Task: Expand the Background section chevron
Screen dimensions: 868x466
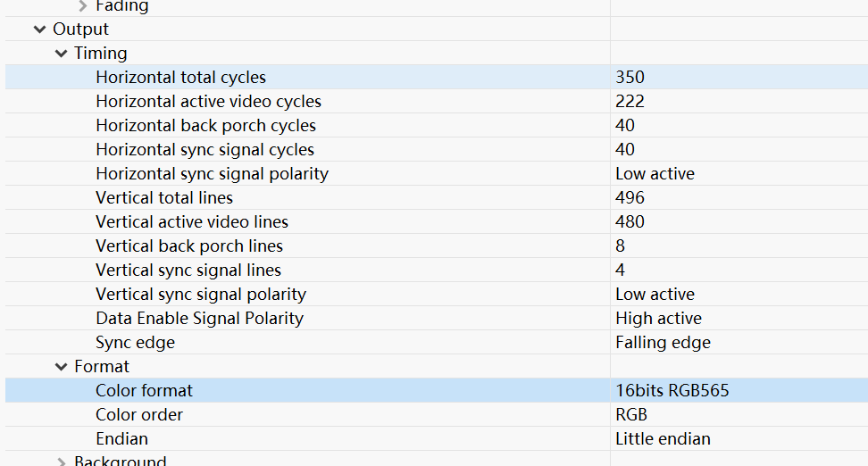Action: [x=62, y=461]
